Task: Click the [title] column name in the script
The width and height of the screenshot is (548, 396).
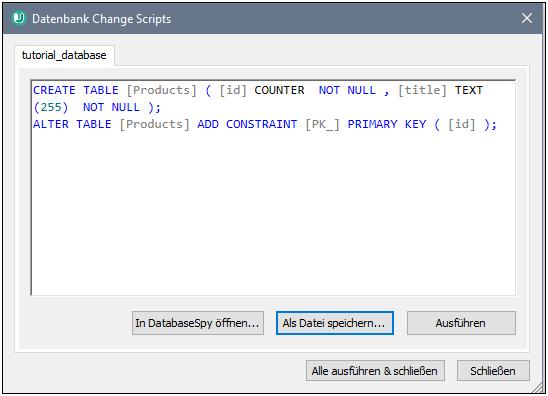Action: 423,90
